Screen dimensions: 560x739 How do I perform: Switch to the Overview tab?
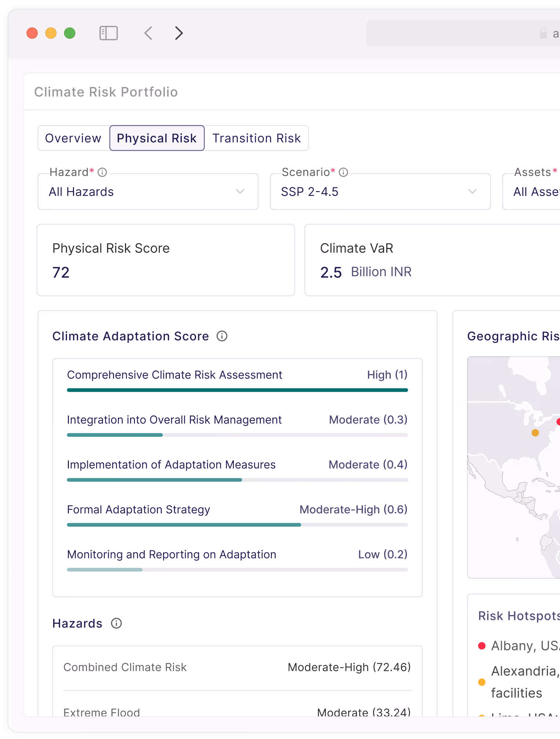point(73,138)
